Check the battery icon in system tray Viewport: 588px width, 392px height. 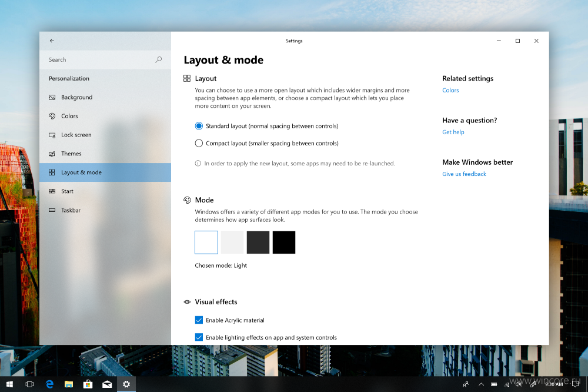pyautogui.click(x=494, y=384)
